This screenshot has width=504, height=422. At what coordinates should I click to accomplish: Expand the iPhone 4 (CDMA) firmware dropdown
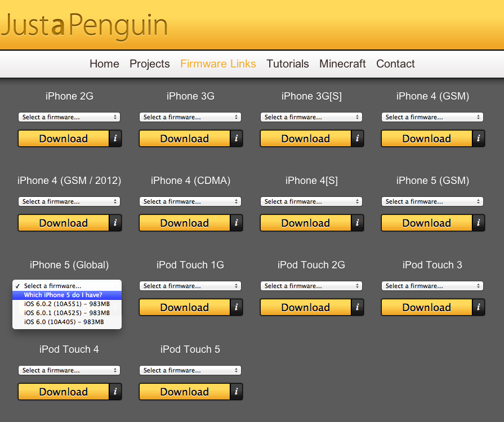click(190, 201)
